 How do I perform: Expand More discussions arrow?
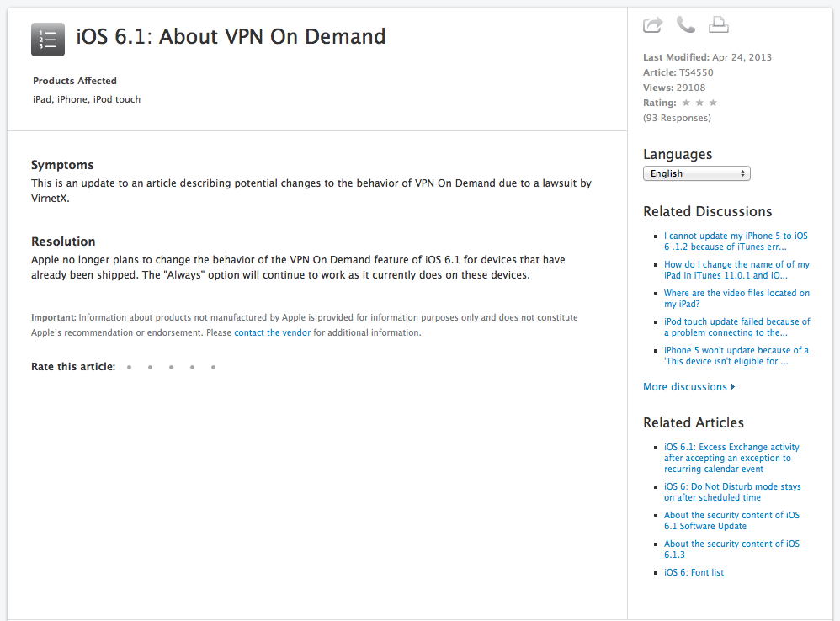pyautogui.click(x=733, y=387)
